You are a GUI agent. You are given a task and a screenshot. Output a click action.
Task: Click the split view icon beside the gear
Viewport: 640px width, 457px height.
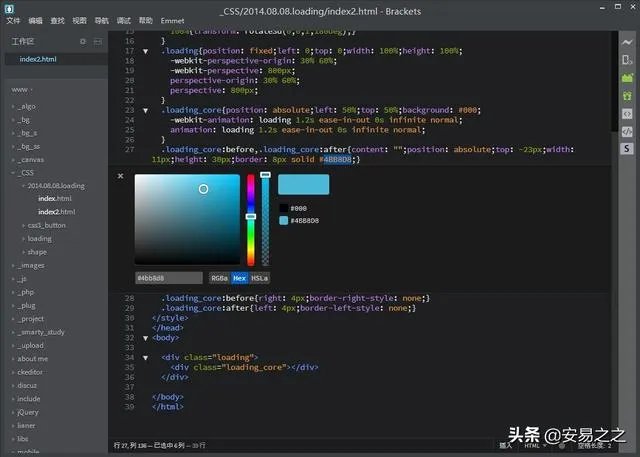97,41
